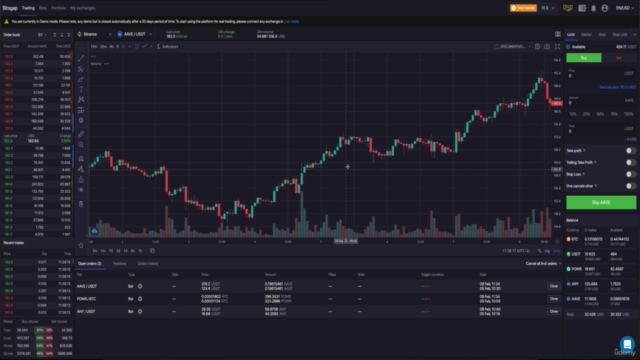Open the active bots counter dropdown

(x=548, y=8)
